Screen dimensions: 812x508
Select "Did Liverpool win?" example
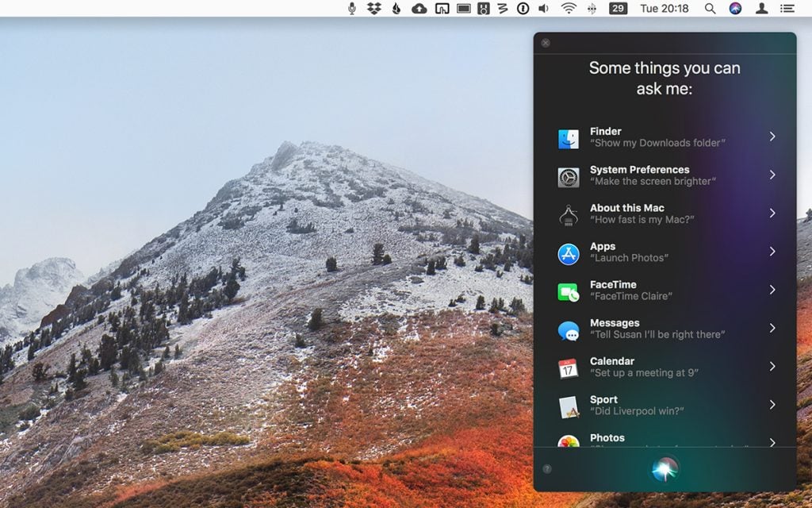point(637,412)
